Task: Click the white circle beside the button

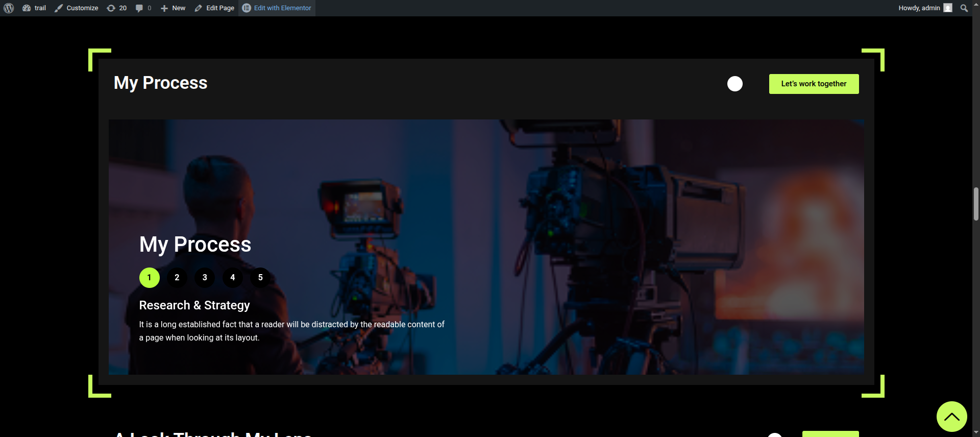Action: click(x=735, y=84)
